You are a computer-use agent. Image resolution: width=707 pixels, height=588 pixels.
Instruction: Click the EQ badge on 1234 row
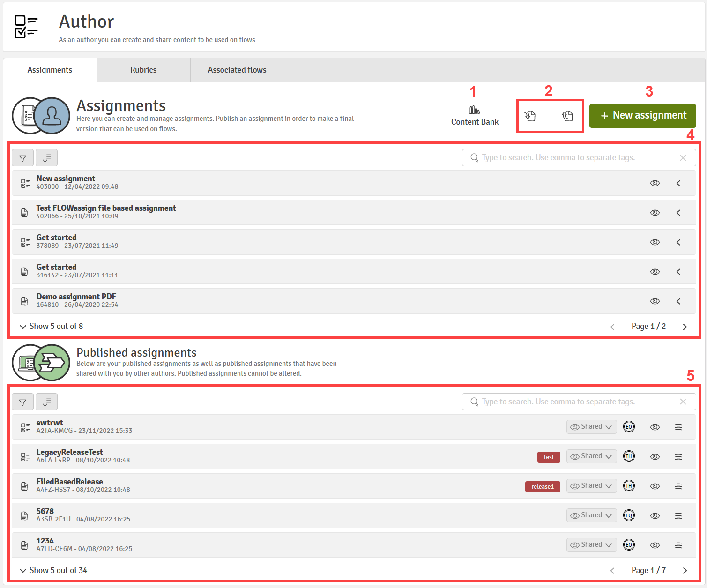tap(629, 545)
